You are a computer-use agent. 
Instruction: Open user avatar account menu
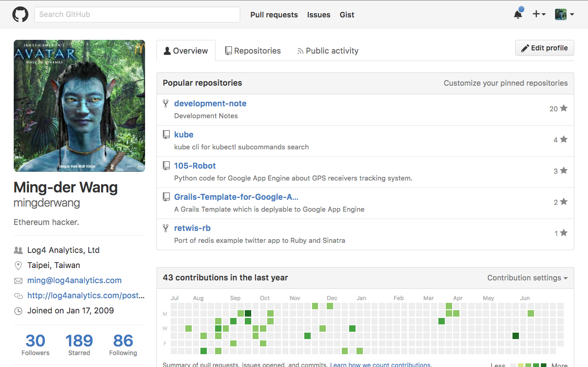pos(565,14)
